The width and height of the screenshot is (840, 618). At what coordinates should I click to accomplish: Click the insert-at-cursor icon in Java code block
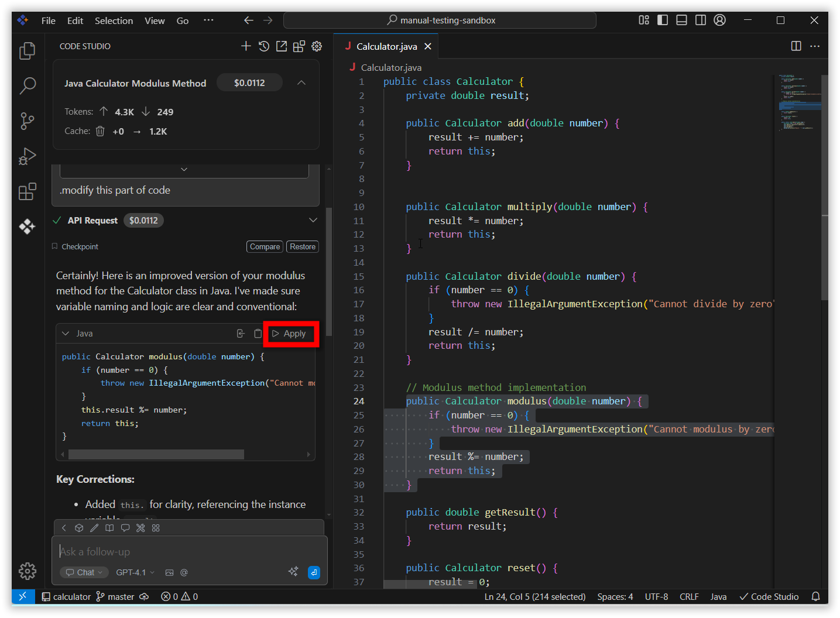241,334
